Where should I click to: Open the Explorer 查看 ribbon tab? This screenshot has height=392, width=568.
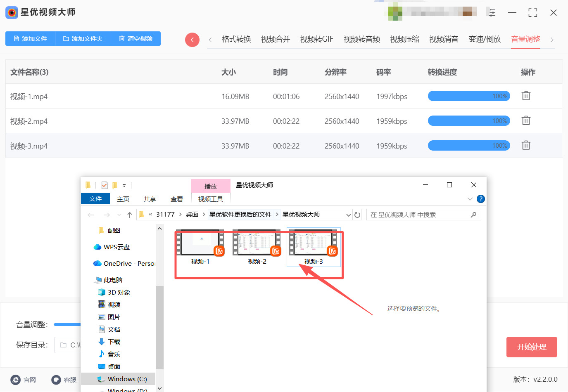coord(177,199)
